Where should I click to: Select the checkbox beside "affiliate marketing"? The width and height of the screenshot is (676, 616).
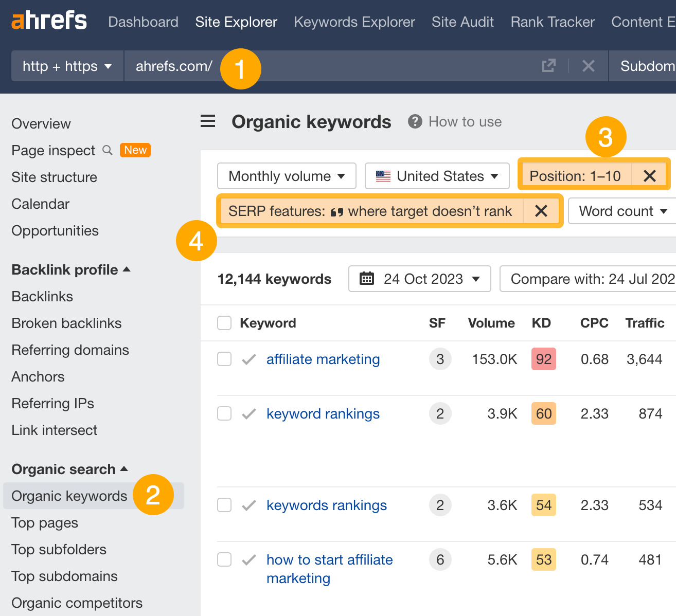(x=224, y=359)
